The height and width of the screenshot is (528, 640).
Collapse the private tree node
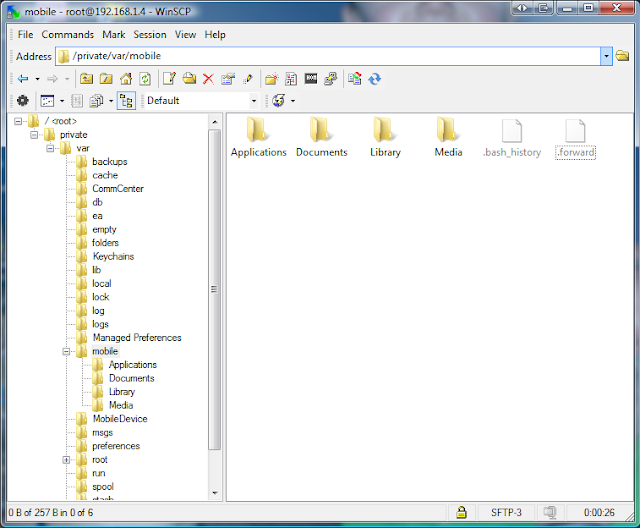pyautogui.click(x=34, y=135)
